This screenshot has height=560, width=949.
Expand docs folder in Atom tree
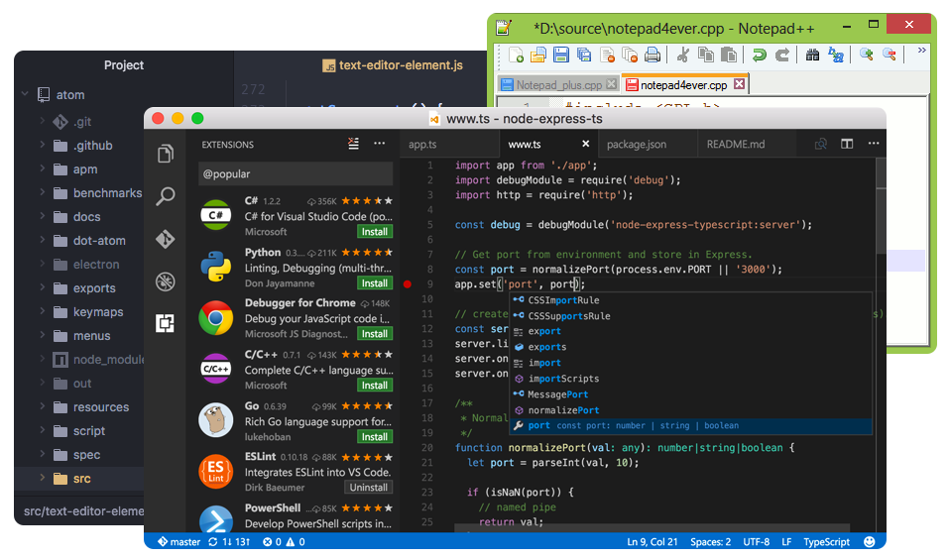(43, 216)
